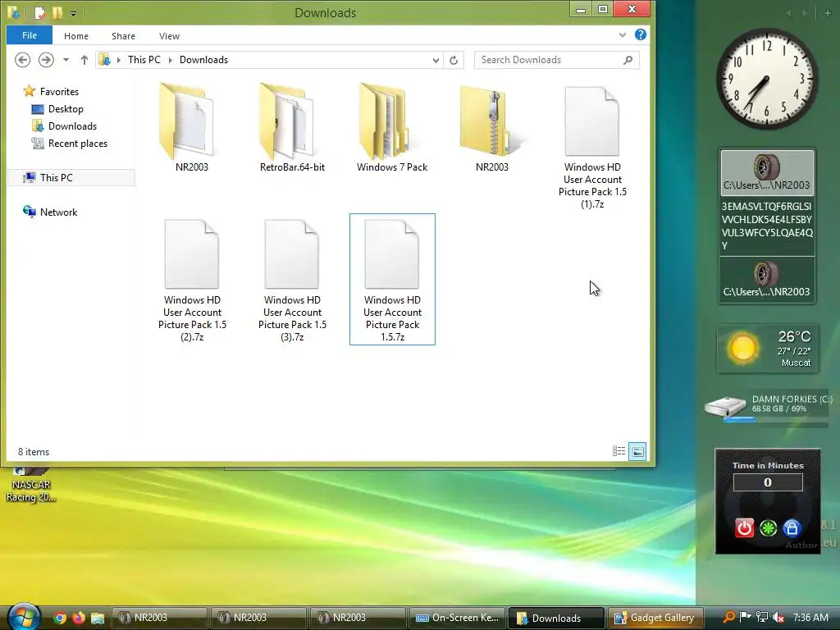Click the muted volume tray icon
This screenshot has width=840, height=630.
pyautogui.click(x=779, y=618)
